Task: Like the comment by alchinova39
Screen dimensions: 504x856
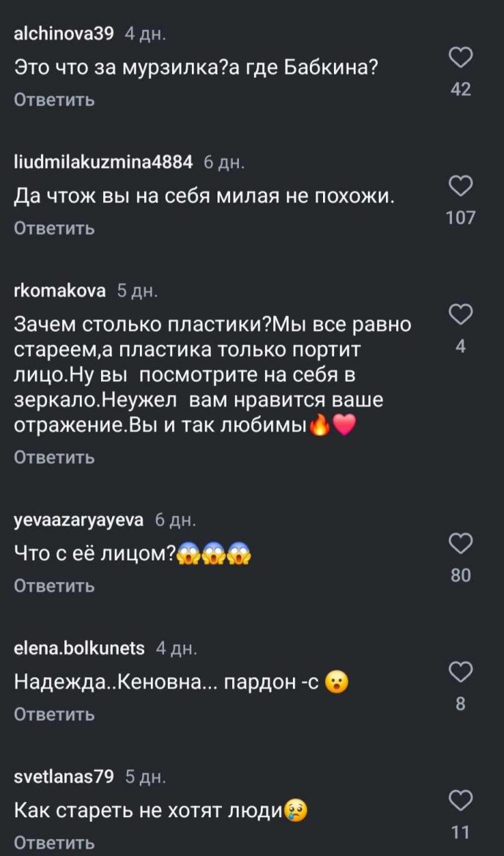Action: 460,58
